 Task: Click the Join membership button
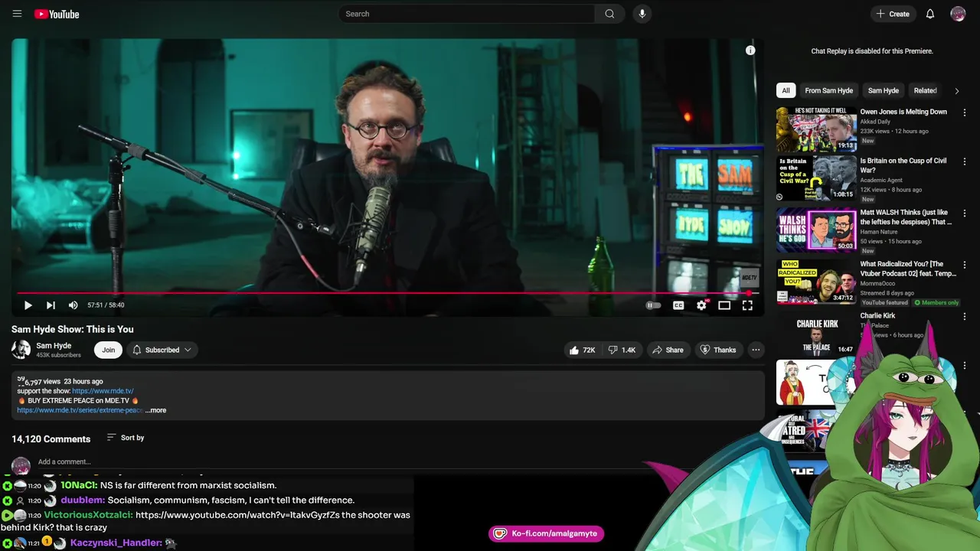[109, 350]
